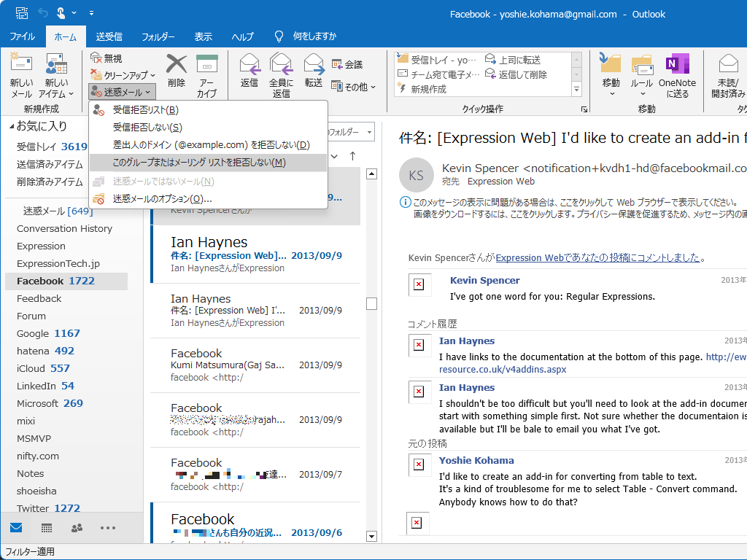Choose 受信拒否リスト(B) menu item
The height and width of the screenshot is (560, 747).
[208, 110]
